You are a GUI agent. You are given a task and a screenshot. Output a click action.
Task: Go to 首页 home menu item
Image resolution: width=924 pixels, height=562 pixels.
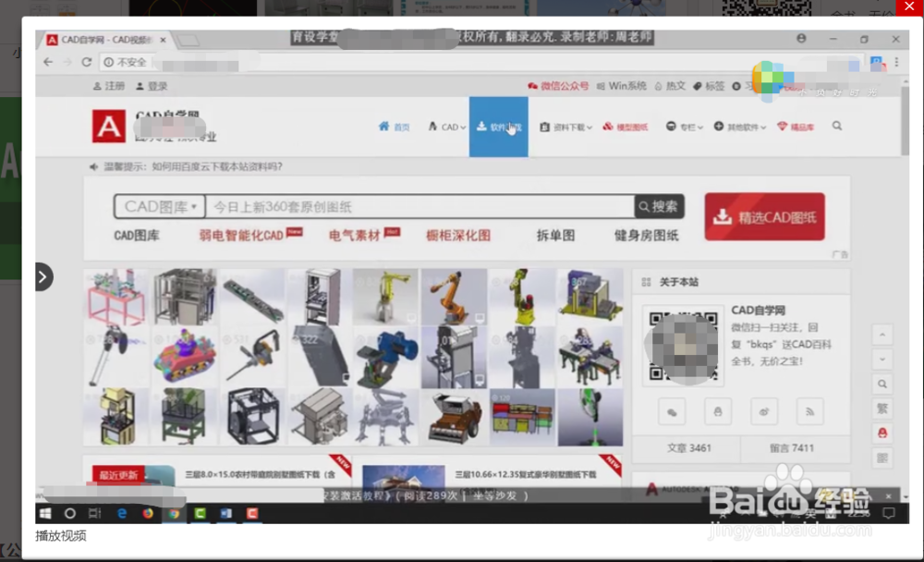pyautogui.click(x=395, y=127)
